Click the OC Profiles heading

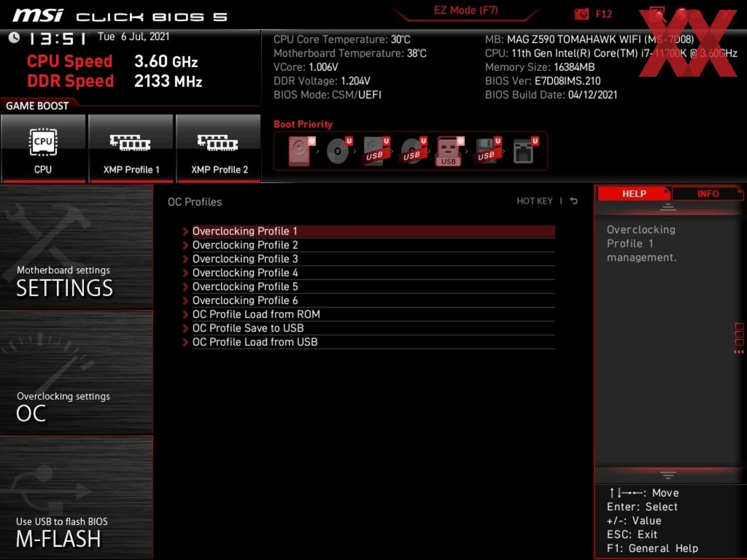pyautogui.click(x=195, y=202)
